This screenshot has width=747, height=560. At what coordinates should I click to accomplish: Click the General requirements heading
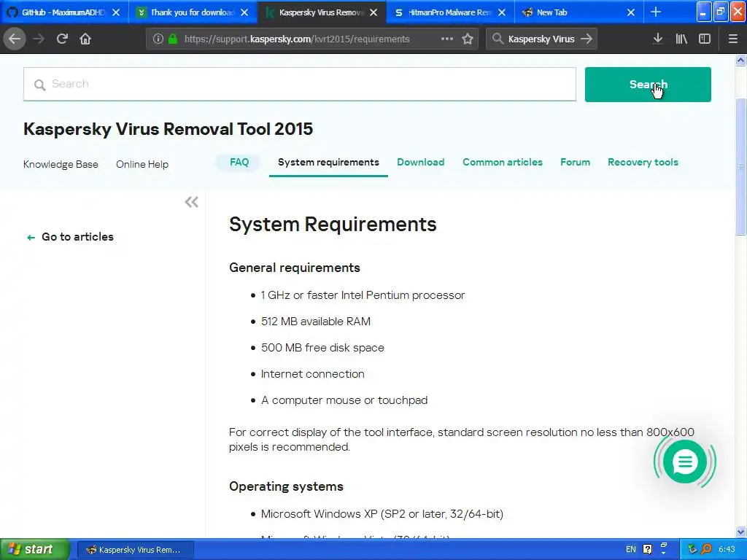[x=295, y=268]
